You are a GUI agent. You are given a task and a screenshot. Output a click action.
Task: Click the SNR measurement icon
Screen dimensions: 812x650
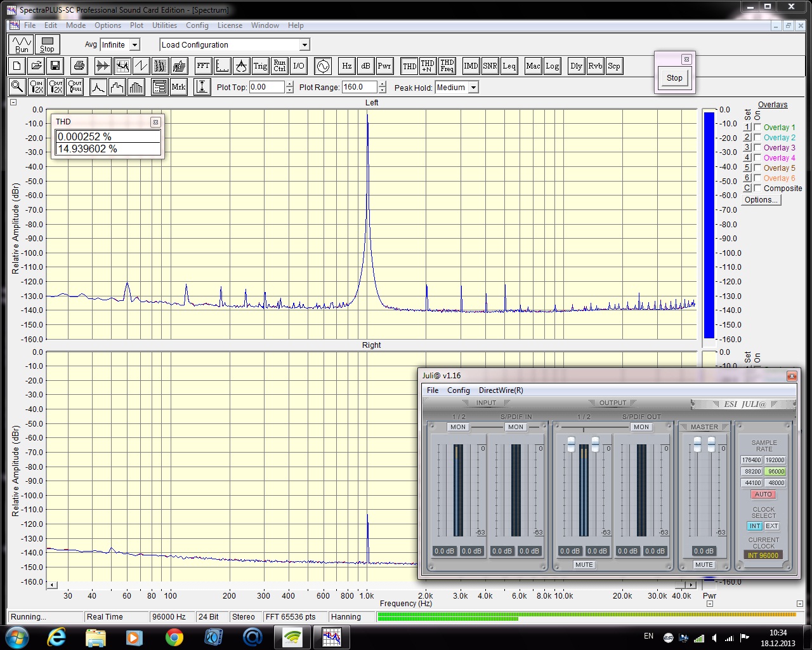coord(490,66)
